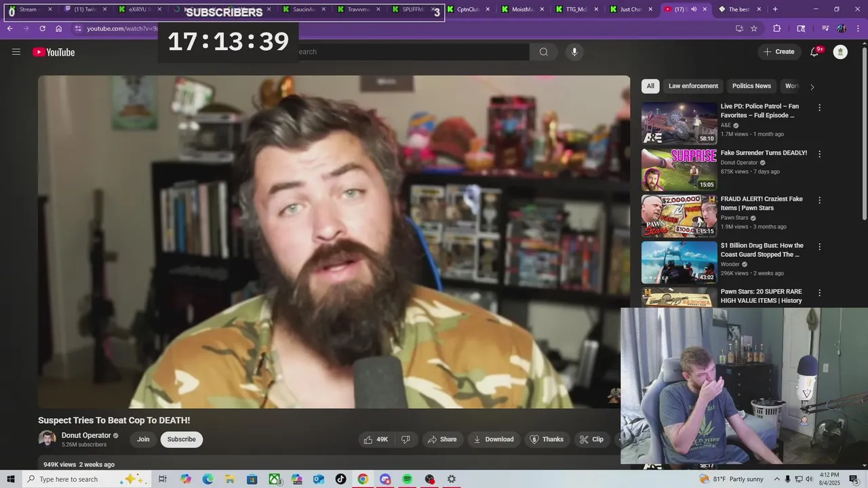The height and width of the screenshot is (488, 868).
Task: Open Chrome home page button
Action: 58,28
